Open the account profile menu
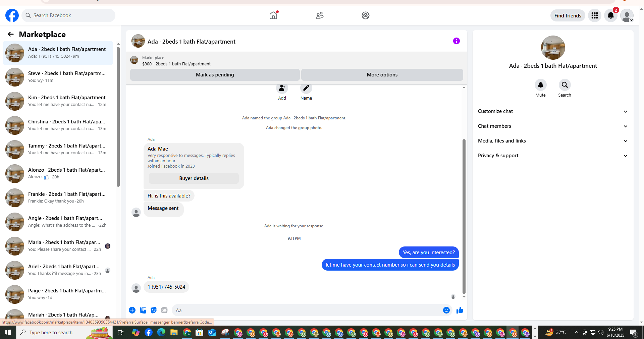644x339 pixels. click(627, 15)
